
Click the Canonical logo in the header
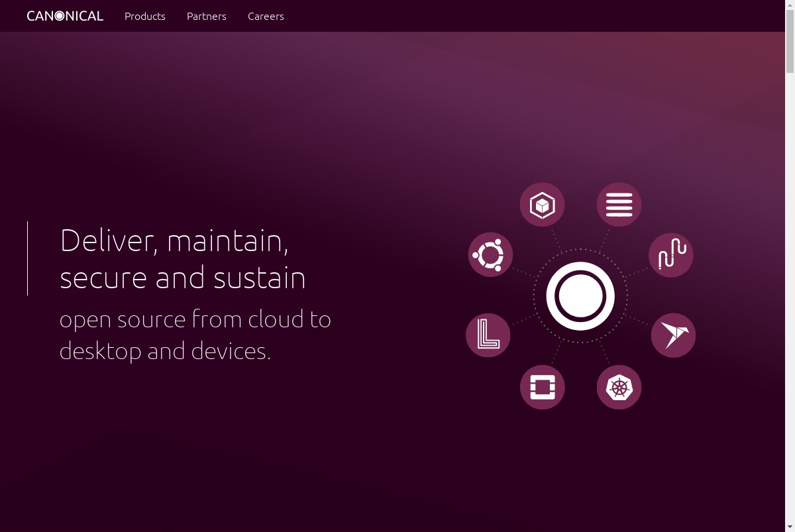(65, 16)
